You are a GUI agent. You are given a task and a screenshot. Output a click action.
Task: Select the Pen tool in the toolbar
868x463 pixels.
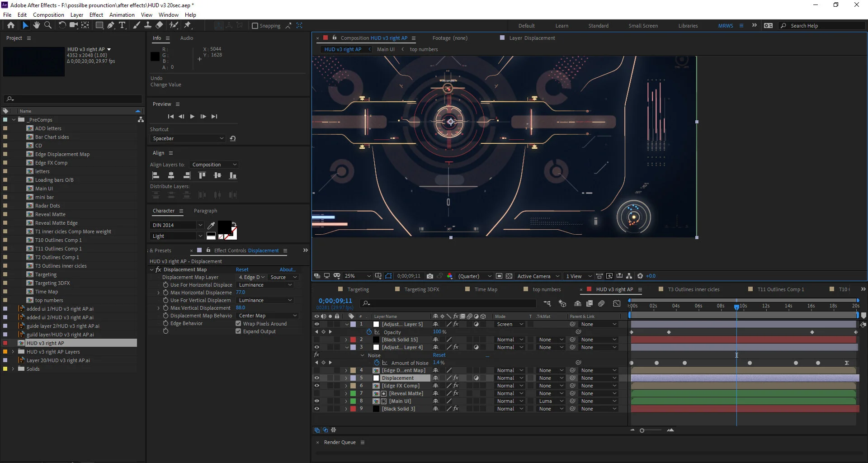point(111,25)
